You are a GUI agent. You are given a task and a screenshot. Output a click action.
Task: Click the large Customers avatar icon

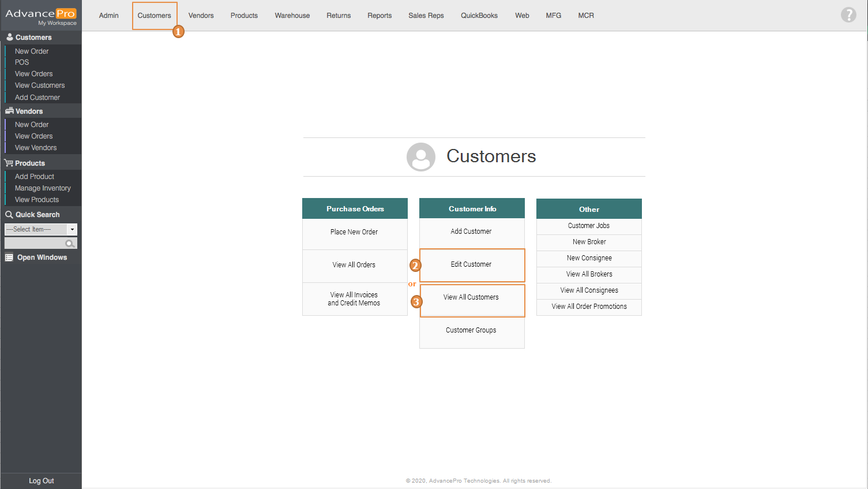coord(420,157)
